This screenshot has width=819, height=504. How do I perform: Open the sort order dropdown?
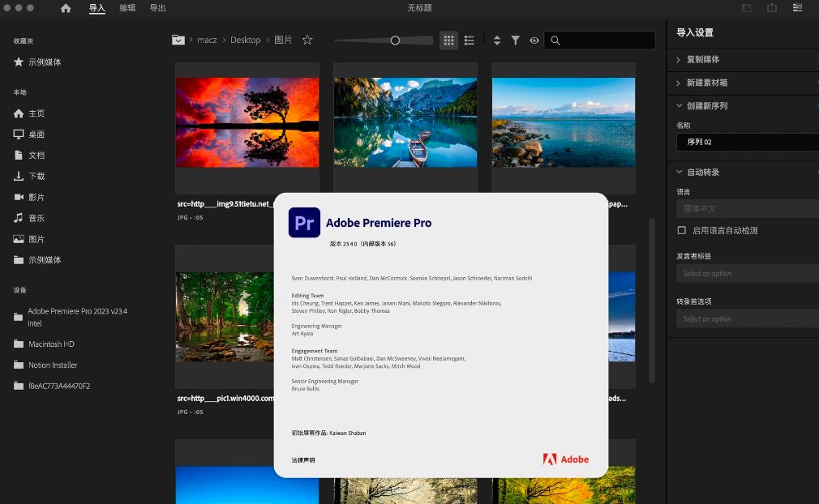tap(497, 41)
